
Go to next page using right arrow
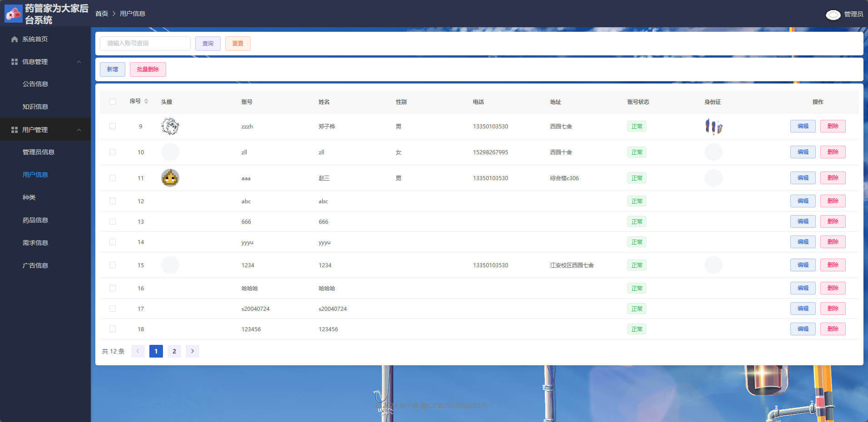[192, 351]
